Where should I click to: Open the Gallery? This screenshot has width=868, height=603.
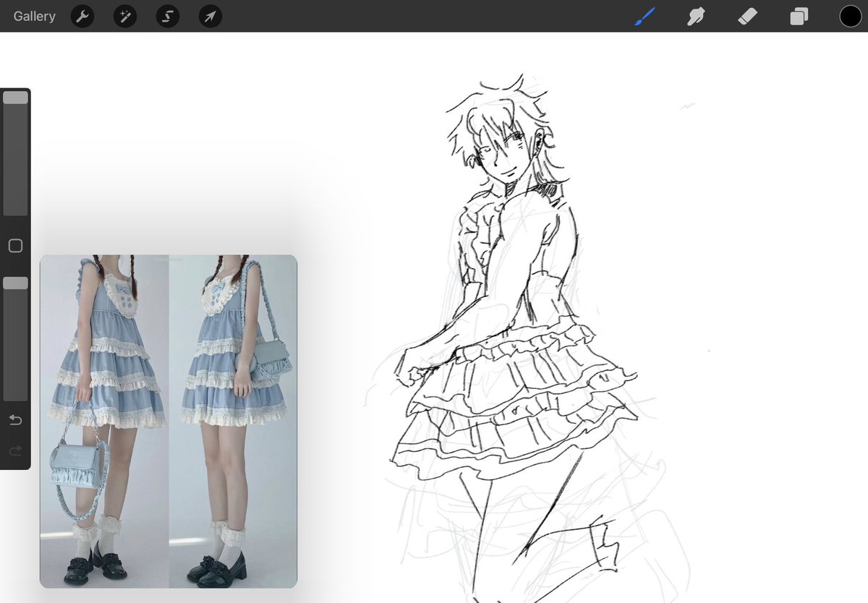(x=34, y=16)
